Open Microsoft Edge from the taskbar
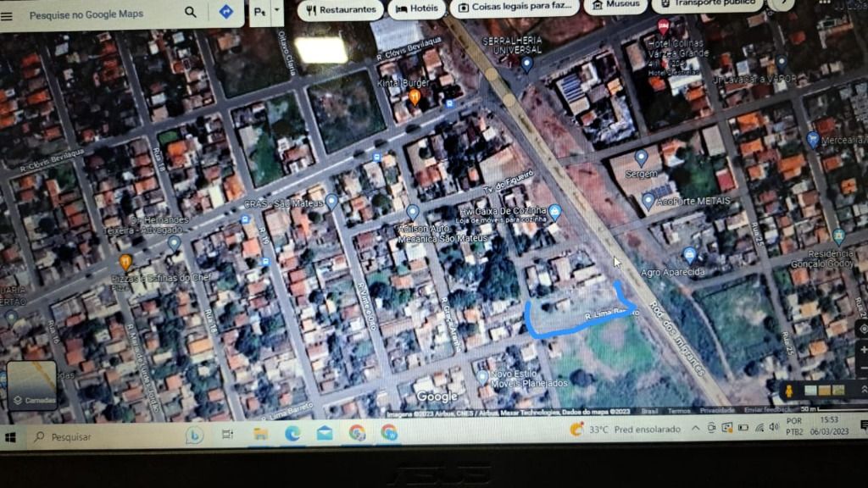Screen dimensions: 868x488 [292, 434]
